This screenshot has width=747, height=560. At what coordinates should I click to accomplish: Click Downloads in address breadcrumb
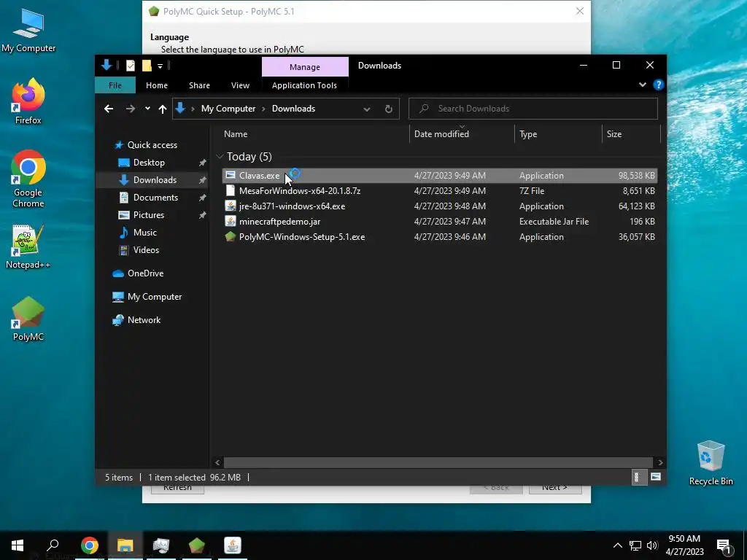pyautogui.click(x=293, y=109)
